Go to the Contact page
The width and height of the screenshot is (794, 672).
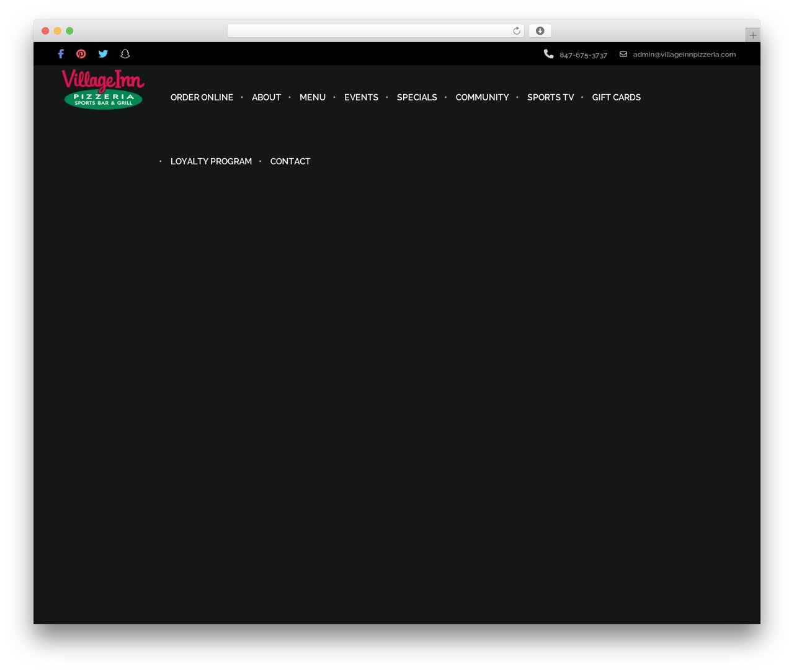[290, 161]
